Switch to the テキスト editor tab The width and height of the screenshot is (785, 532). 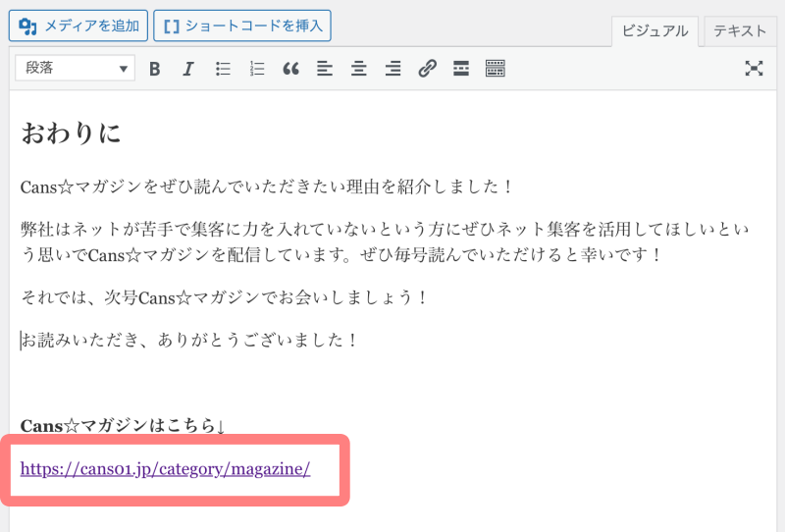740,30
